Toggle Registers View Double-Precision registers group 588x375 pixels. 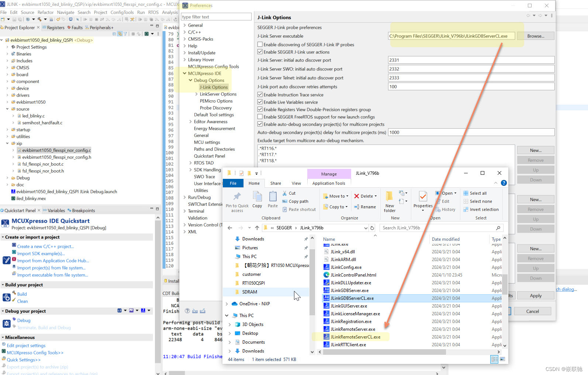tap(260, 110)
